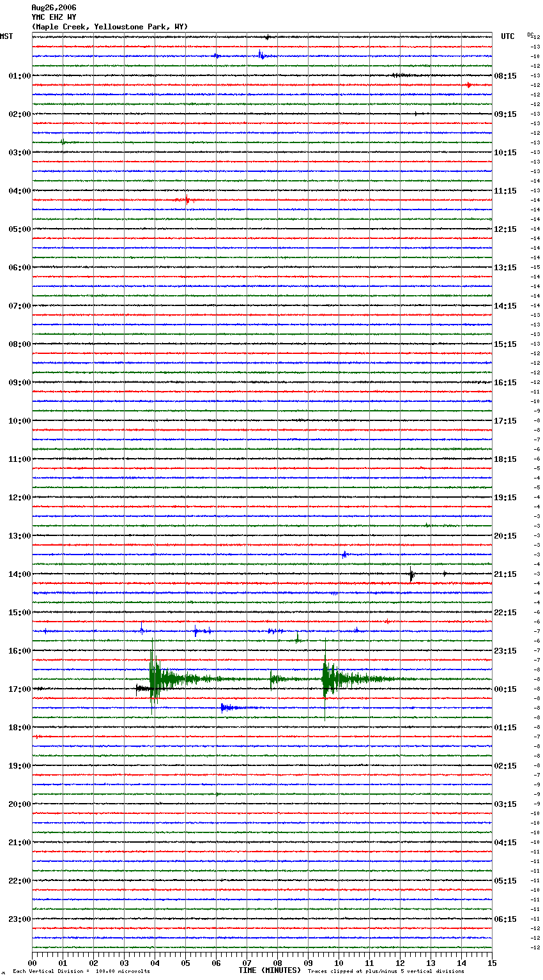The height and width of the screenshot is (980, 543).
Task: Click the 08:15 UTC row label
Action: pos(505,76)
